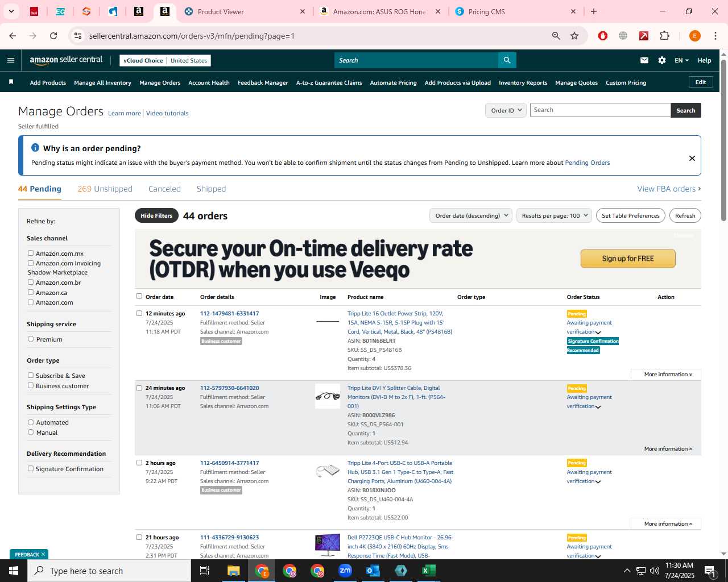The width and height of the screenshot is (728, 582).
Task: Check the Amazon.com.mx sales channel filter
Action: [31, 253]
